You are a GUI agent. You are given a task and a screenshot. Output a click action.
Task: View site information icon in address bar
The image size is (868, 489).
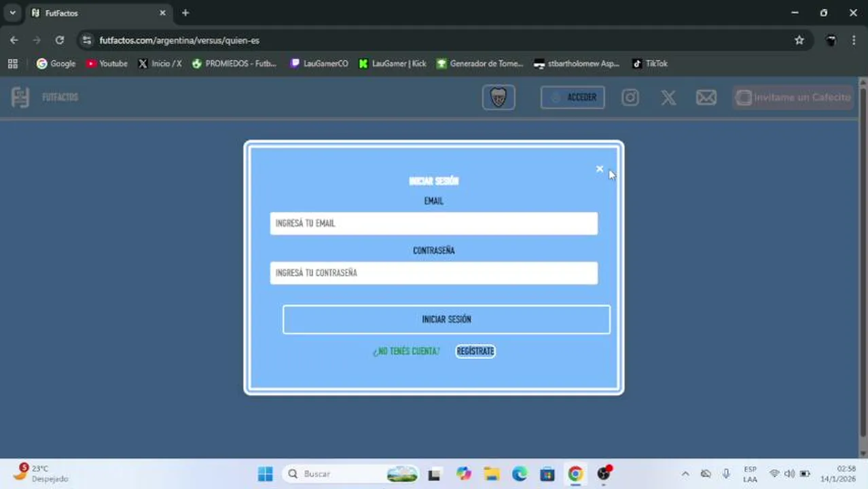pyautogui.click(x=87, y=40)
